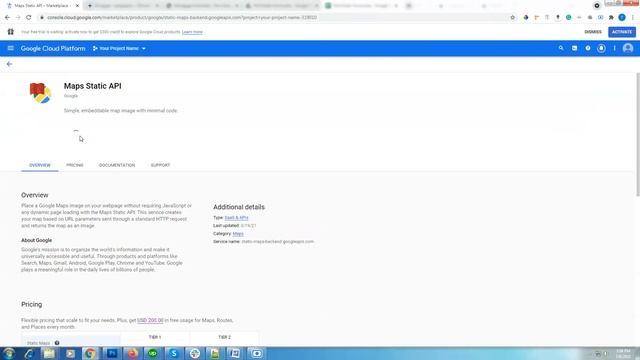Open Firefox from the taskbar

pyautogui.click(x=132, y=353)
